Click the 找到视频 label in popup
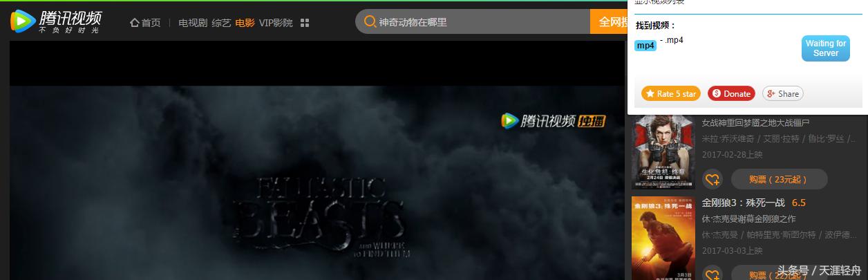Screen dimensions: 868x280 click(x=655, y=26)
